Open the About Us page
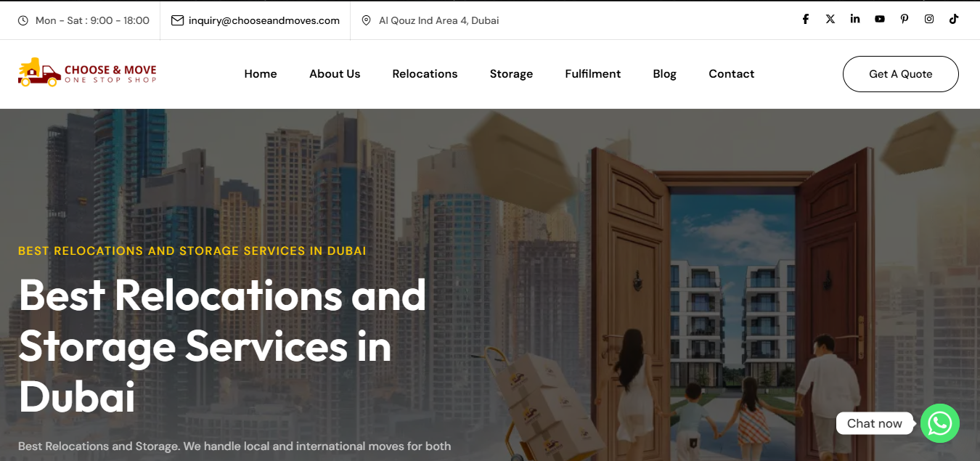Viewport: 980px width, 461px height. click(335, 74)
